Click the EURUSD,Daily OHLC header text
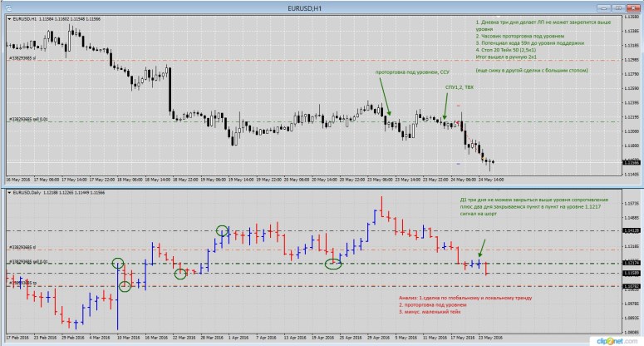This screenshot has height=346, width=644. (59, 192)
